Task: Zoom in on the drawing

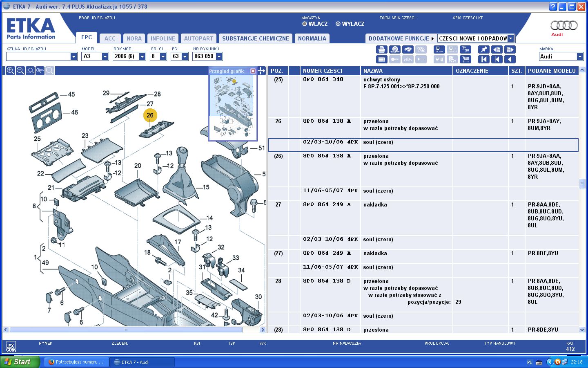Action: (x=11, y=71)
